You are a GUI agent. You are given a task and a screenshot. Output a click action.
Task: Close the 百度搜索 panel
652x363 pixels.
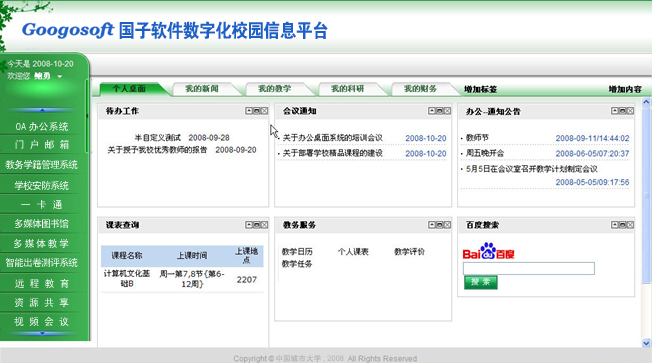tap(630, 225)
